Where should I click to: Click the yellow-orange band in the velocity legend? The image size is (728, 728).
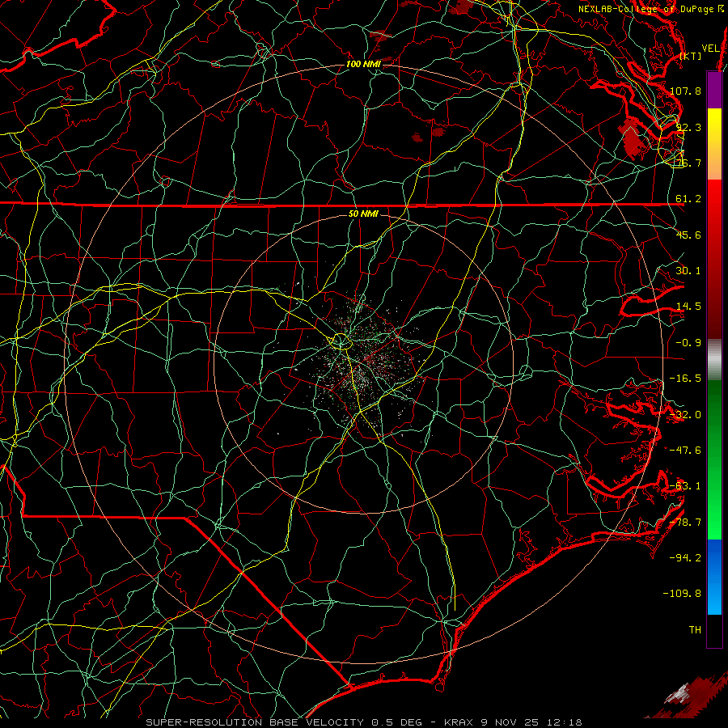pyautogui.click(x=714, y=144)
